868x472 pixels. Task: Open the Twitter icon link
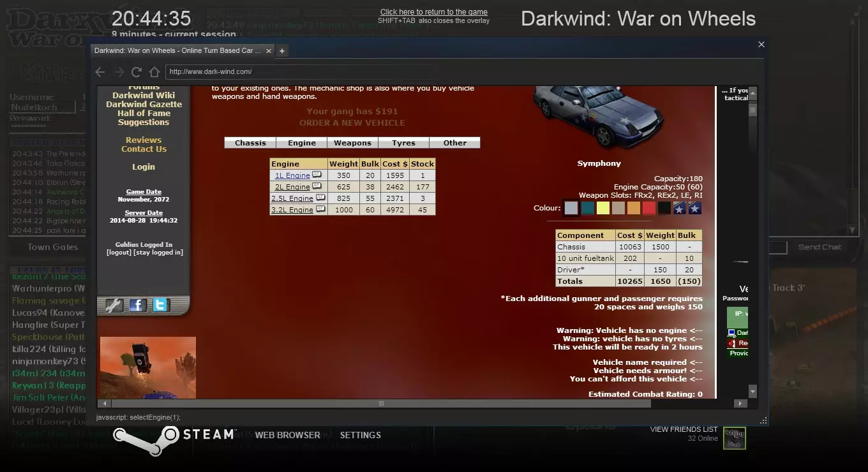tap(160, 306)
